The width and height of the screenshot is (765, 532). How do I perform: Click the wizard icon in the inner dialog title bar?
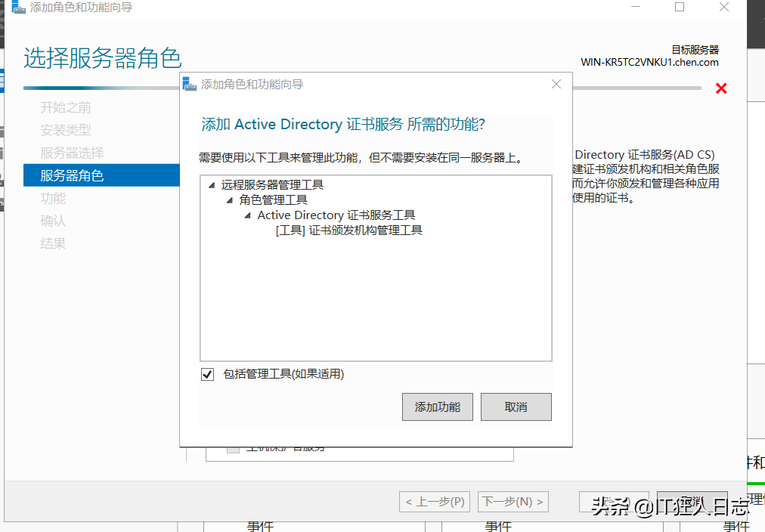(189, 84)
